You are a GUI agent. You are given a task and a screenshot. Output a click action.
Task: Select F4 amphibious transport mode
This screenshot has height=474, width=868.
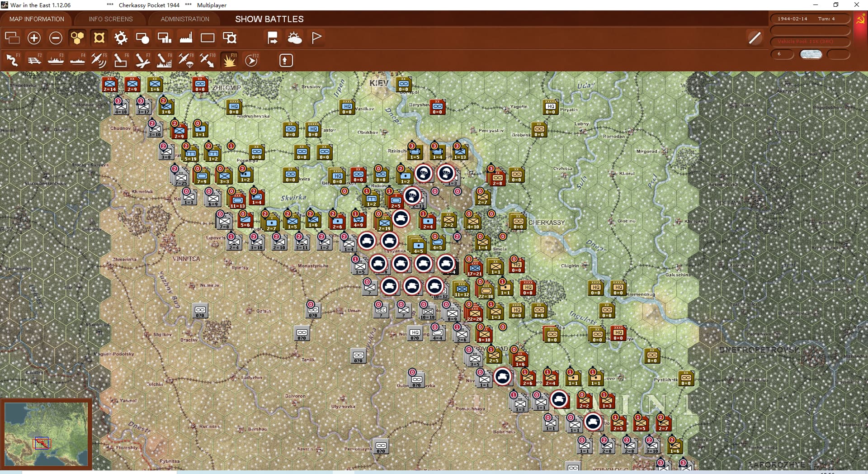(77, 60)
